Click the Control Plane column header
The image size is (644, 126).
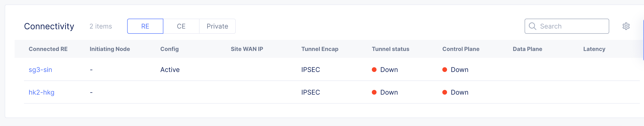[460, 49]
